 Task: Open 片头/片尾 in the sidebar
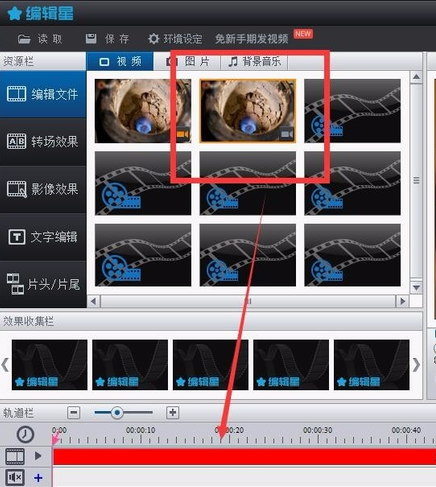point(43,284)
